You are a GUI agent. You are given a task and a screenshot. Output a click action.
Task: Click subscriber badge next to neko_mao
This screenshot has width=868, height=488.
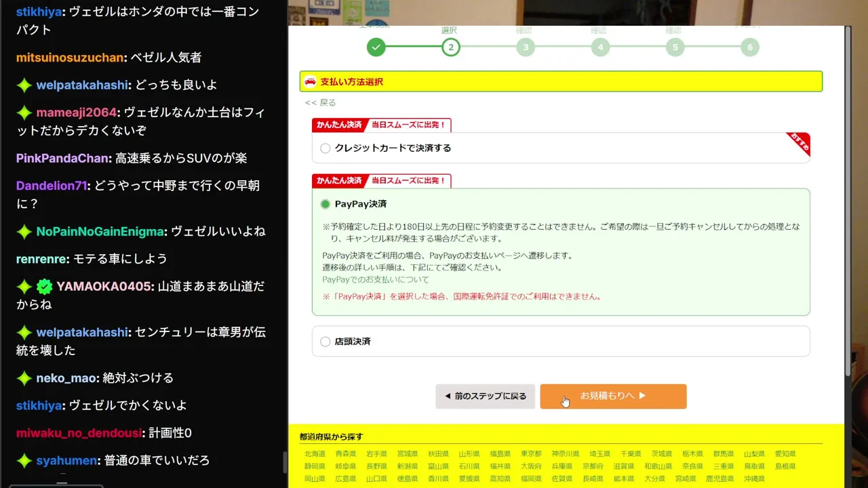coord(24,378)
